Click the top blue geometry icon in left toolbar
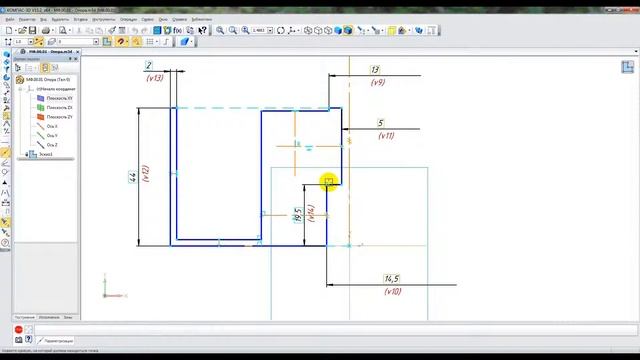Screen dimensions: 640x360 [6, 54]
